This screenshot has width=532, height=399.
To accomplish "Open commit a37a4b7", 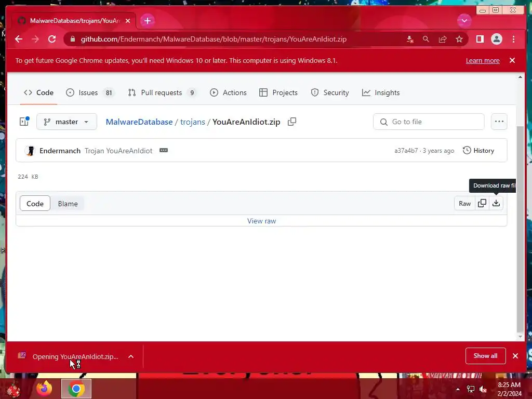I will coord(406,151).
